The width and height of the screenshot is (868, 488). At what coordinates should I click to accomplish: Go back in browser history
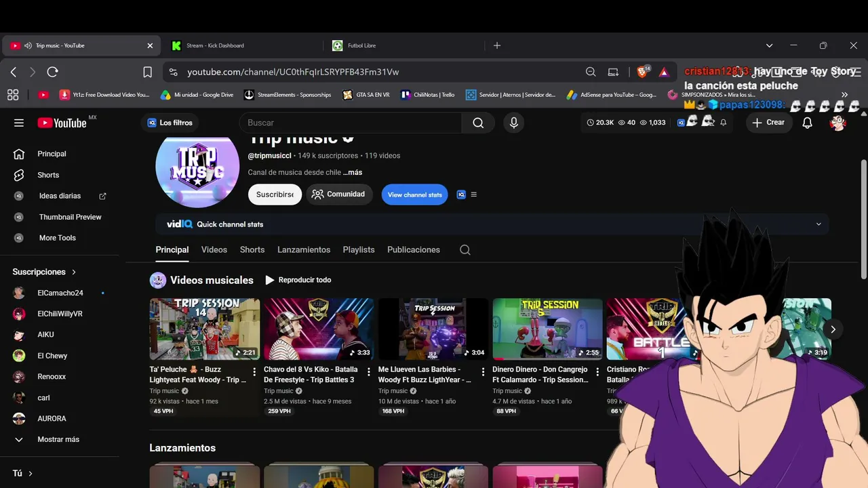tap(14, 72)
